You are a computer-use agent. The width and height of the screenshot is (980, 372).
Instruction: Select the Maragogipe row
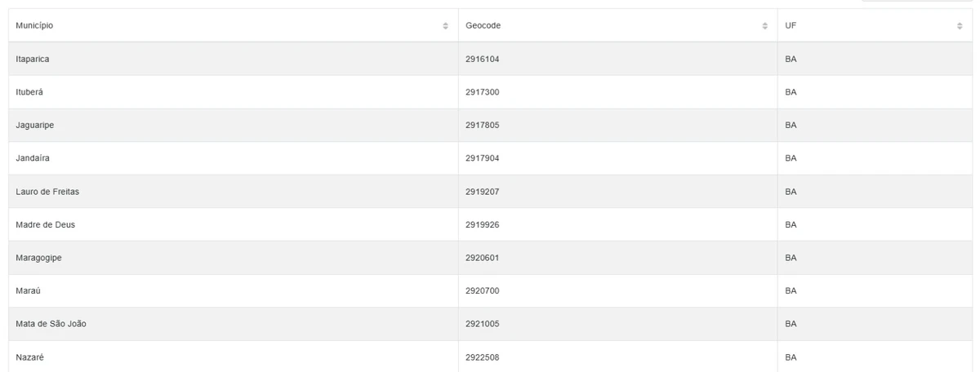point(490,258)
